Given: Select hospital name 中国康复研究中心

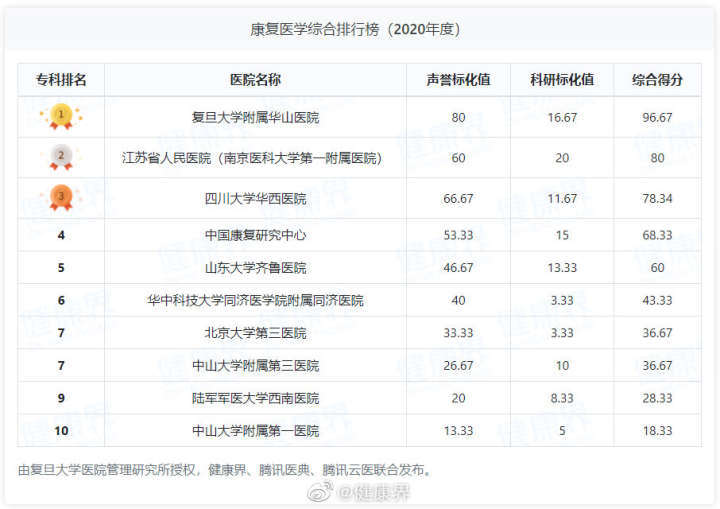Looking at the screenshot, I should pyautogui.click(x=255, y=235).
